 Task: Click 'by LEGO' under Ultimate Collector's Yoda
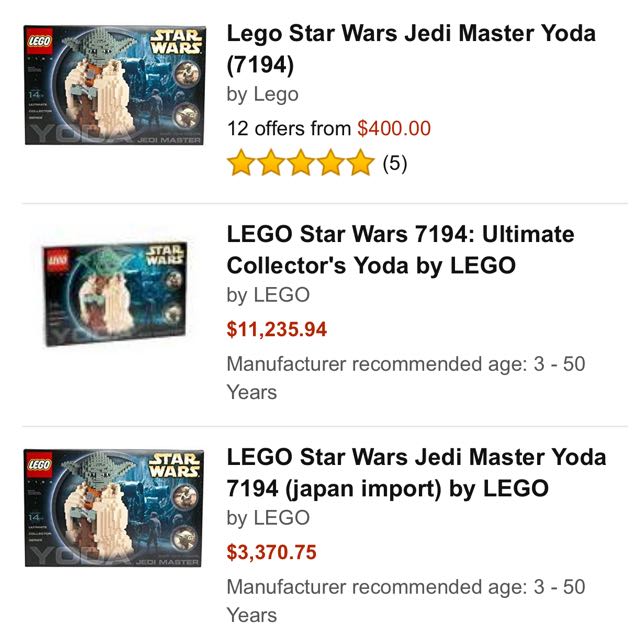point(268,295)
